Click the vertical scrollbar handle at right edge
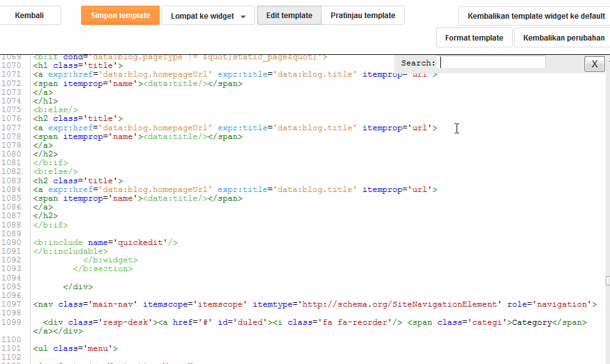The image size is (610, 364). coord(608,281)
